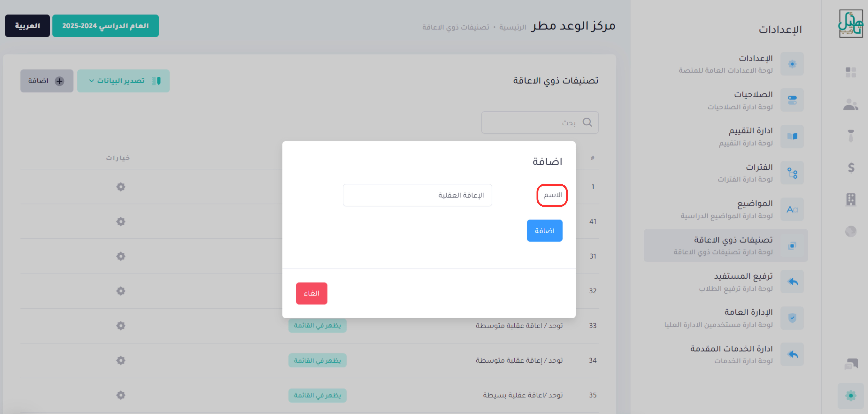Viewport: 868px width, 414px height.
Task: Click options gear for row 32
Action: [x=121, y=291]
